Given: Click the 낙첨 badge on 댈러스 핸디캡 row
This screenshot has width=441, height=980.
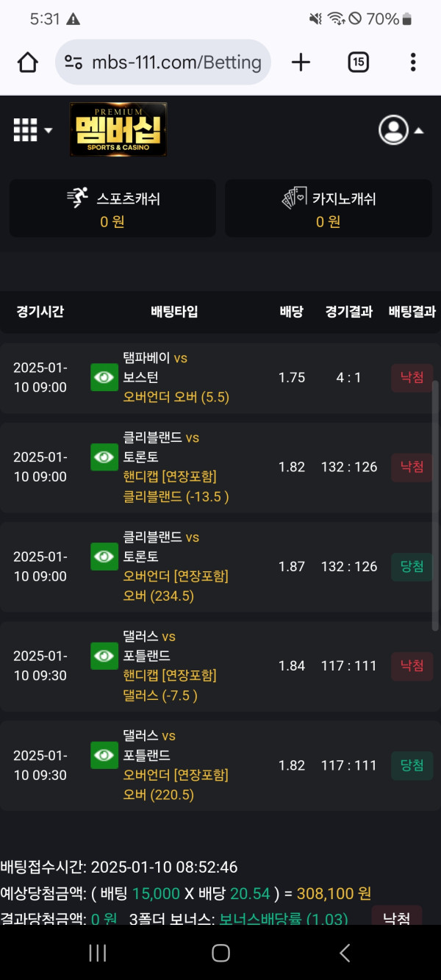Looking at the screenshot, I should tap(412, 665).
